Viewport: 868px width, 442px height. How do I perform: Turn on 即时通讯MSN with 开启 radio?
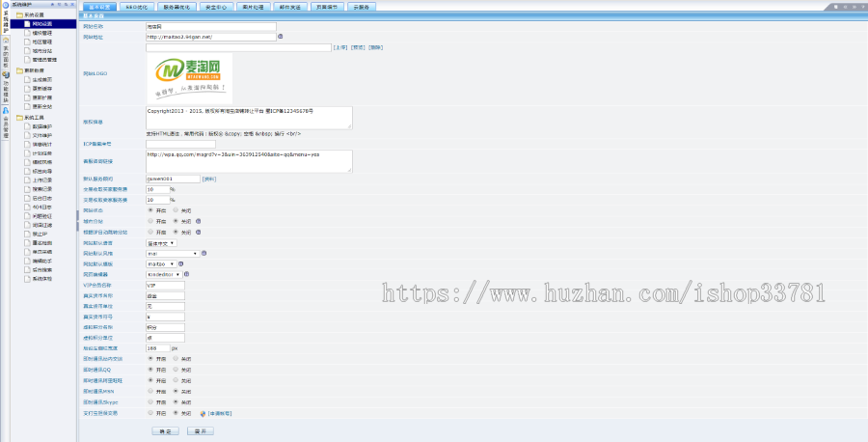point(150,391)
